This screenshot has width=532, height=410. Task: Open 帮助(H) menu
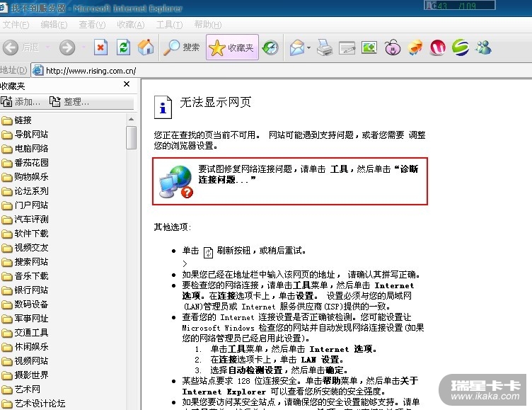click(x=208, y=25)
